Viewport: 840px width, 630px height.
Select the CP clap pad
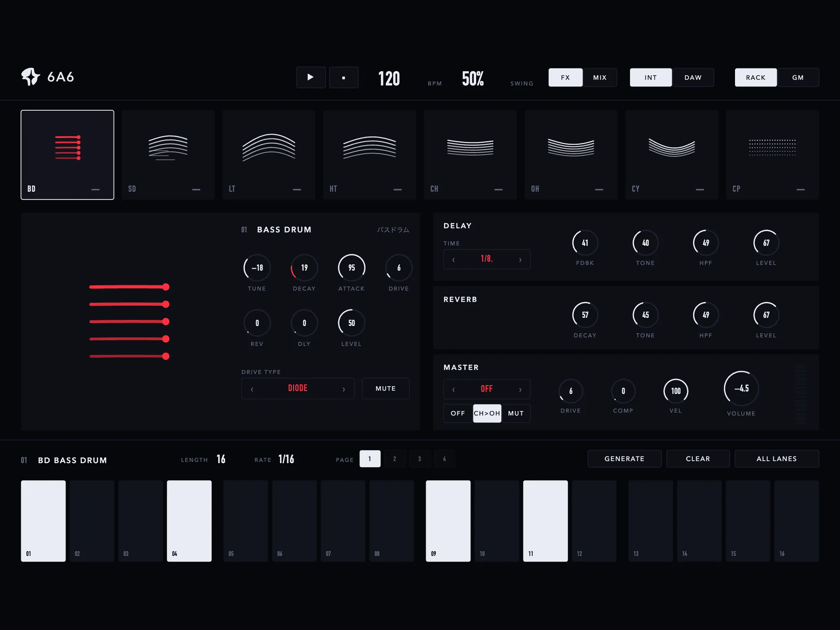(772, 155)
